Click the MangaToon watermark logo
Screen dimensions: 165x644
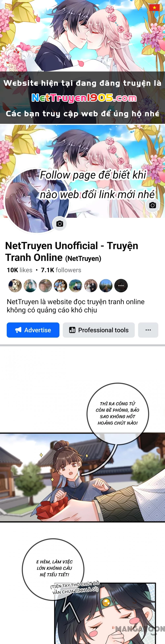[140, 629]
